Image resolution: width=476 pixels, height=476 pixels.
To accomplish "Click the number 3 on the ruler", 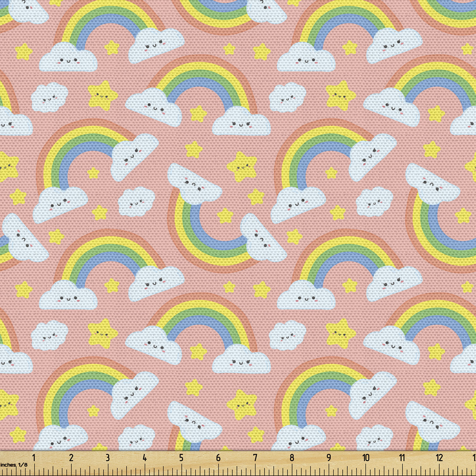I will [x=108, y=458].
